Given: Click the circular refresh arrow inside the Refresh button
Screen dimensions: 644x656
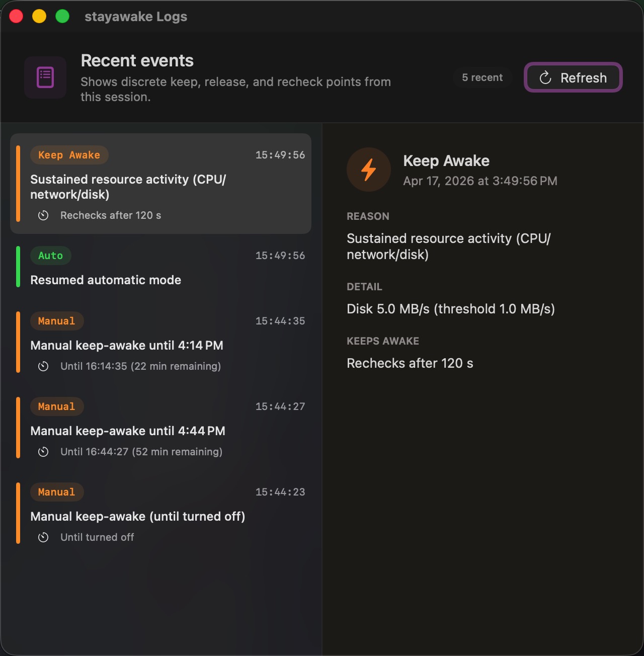Looking at the screenshot, I should (x=545, y=77).
